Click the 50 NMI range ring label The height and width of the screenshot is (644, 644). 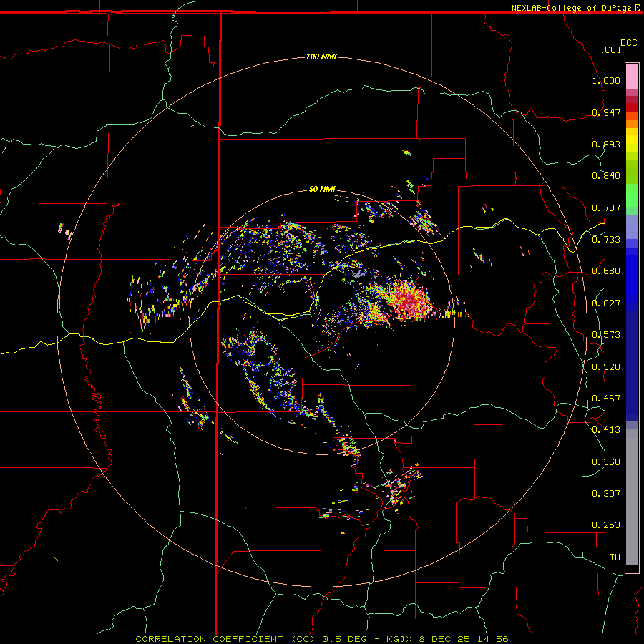[x=322, y=189]
